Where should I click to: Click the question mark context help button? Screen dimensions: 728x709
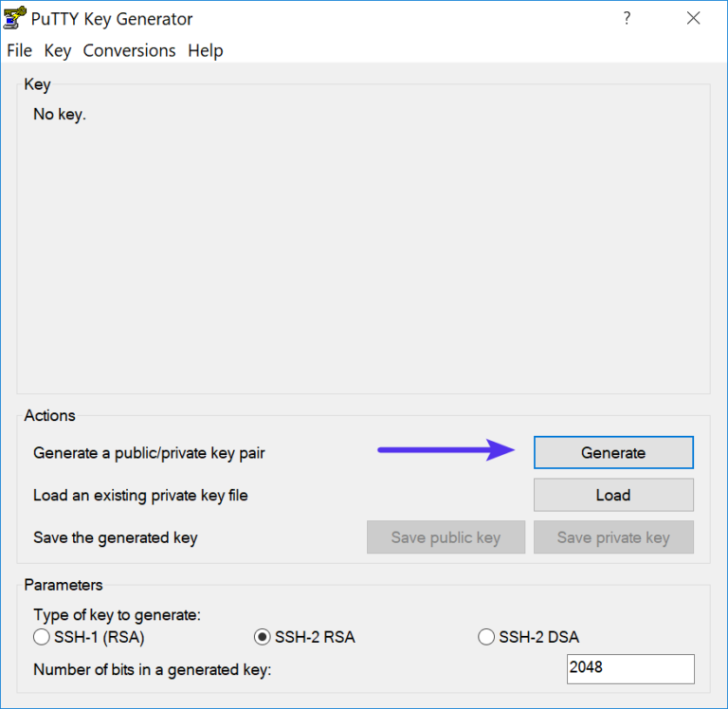click(627, 19)
